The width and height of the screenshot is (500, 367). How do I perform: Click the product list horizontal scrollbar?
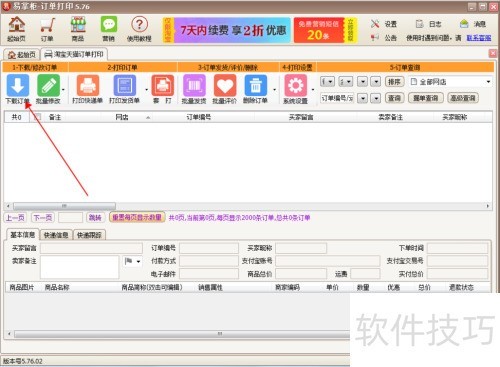tap(182, 333)
